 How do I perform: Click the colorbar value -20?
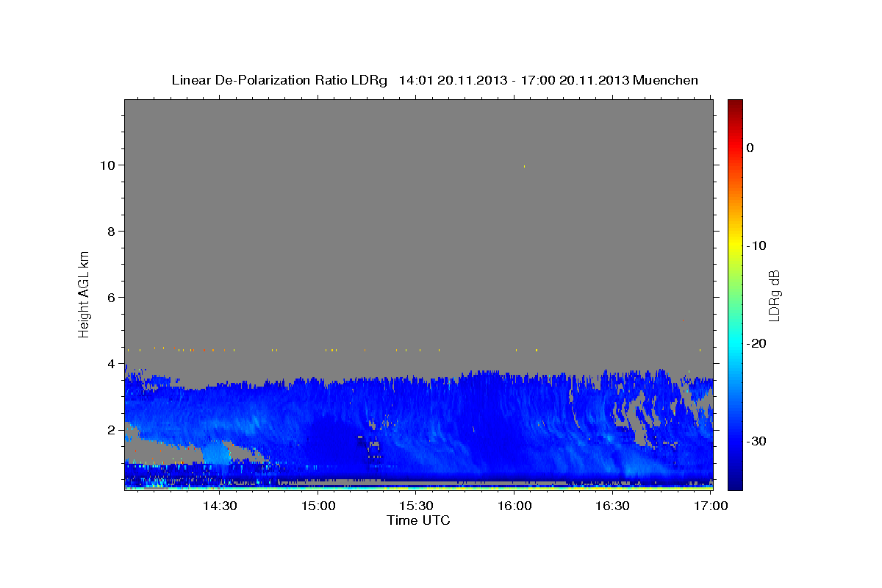tap(756, 343)
